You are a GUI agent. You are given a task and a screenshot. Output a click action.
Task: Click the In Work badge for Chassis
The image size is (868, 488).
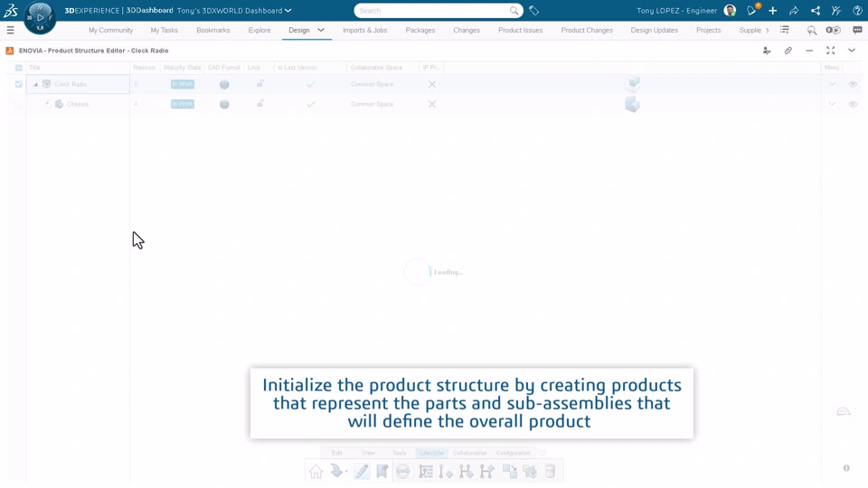[182, 104]
